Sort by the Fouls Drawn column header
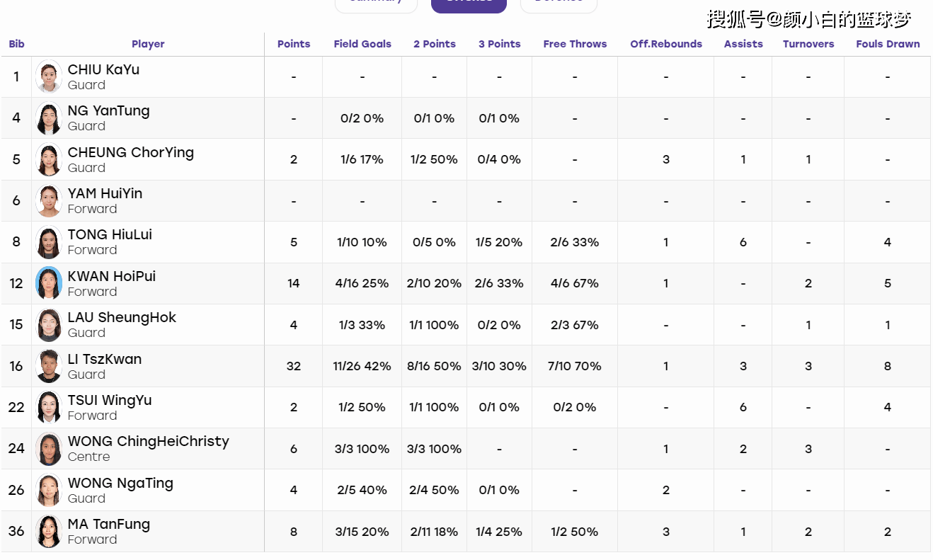 click(888, 44)
